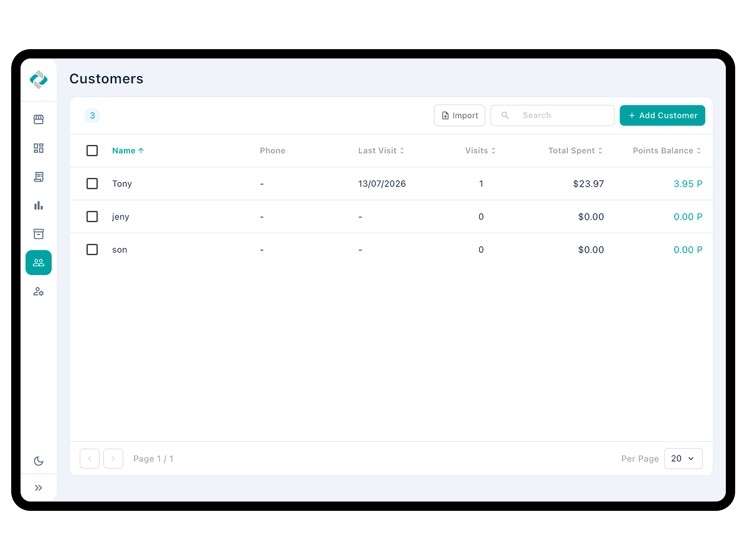
Task: Click son's points balance 0.00 P
Action: pyautogui.click(x=688, y=250)
